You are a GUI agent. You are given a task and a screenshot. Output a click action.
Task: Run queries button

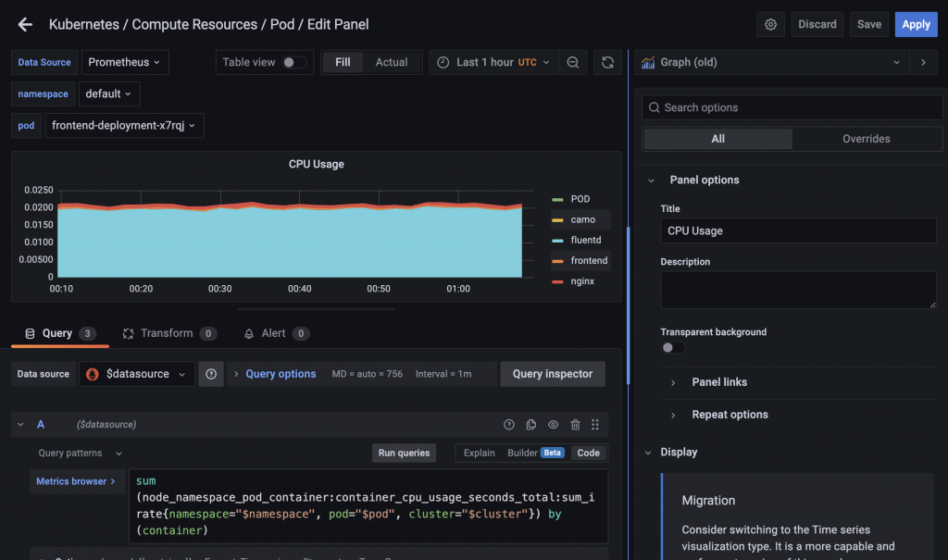pyautogui.click(x=404, y=453)
